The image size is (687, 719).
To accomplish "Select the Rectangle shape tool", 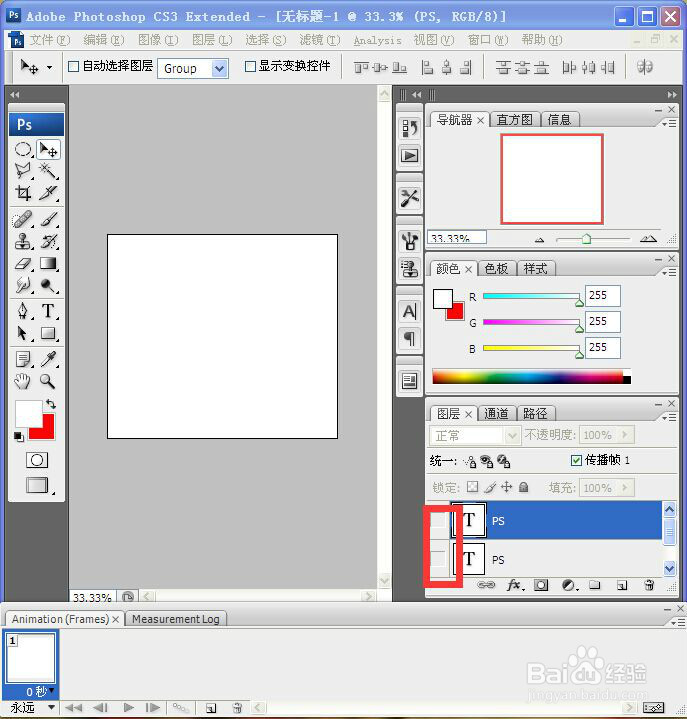I will 48,333.
